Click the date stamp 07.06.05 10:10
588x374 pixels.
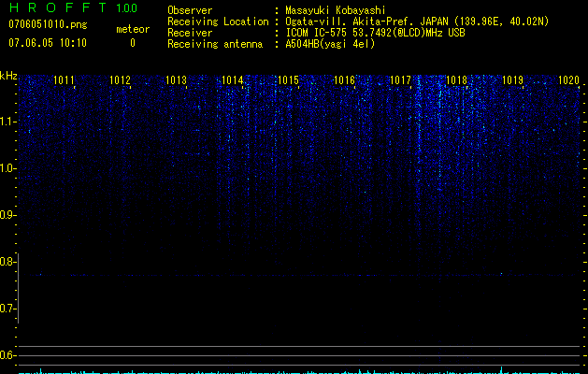[48, 43]
